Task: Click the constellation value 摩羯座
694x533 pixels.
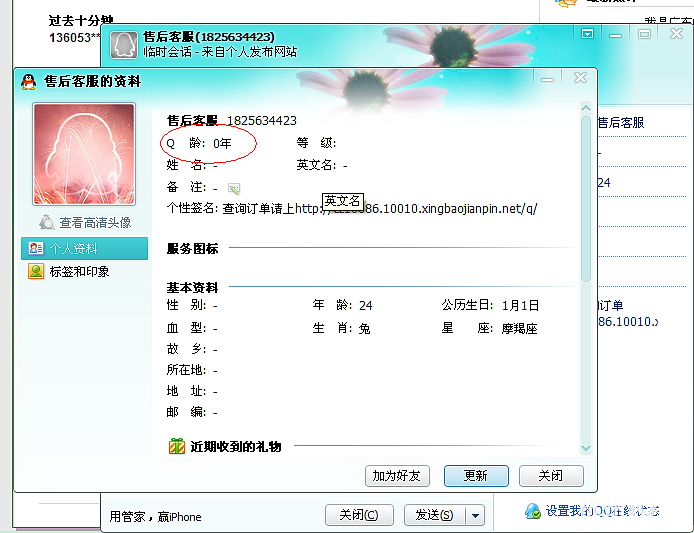Action: click(x=520, y=328)
